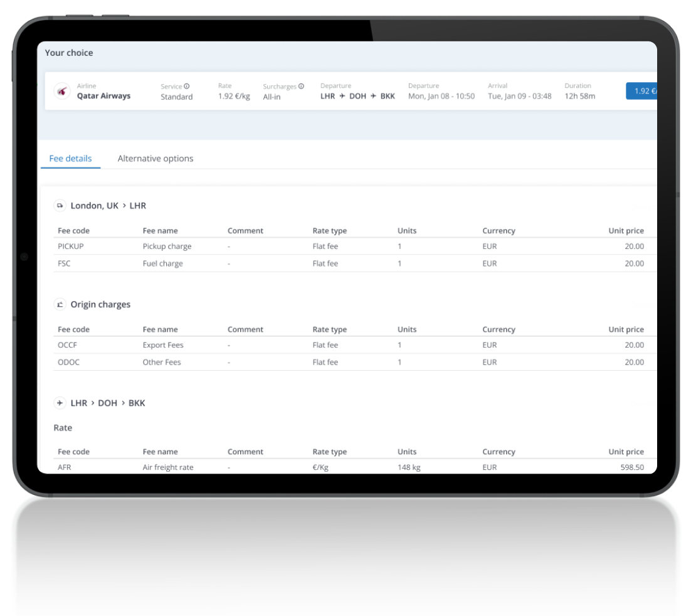
Task: Switch to the Fee details tab
Action: pyautogui.click(x=70, y=158)
